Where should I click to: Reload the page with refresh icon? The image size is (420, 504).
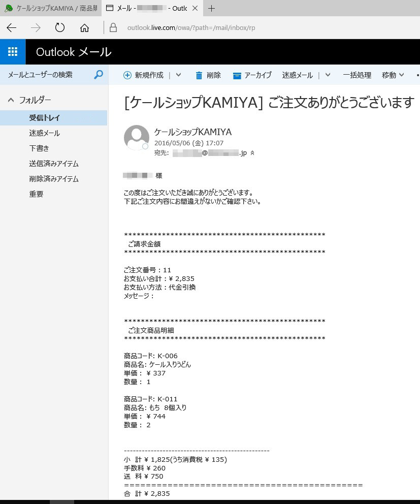click(60, 27)
